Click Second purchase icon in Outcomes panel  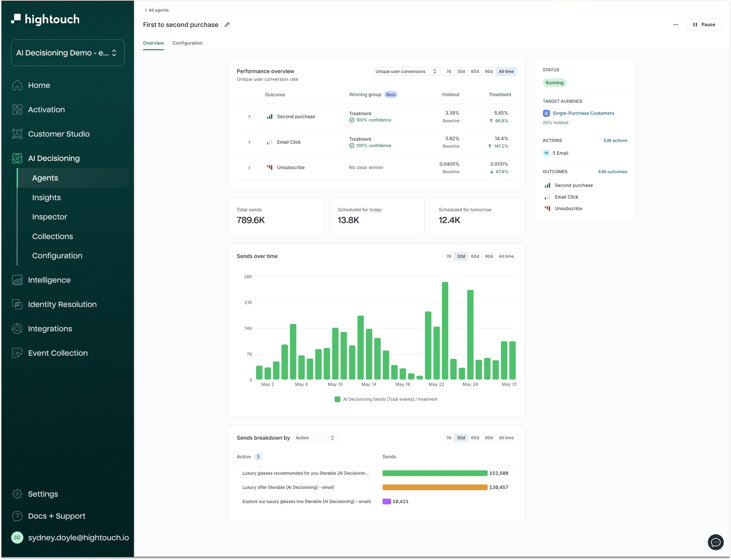pos(547,185)
